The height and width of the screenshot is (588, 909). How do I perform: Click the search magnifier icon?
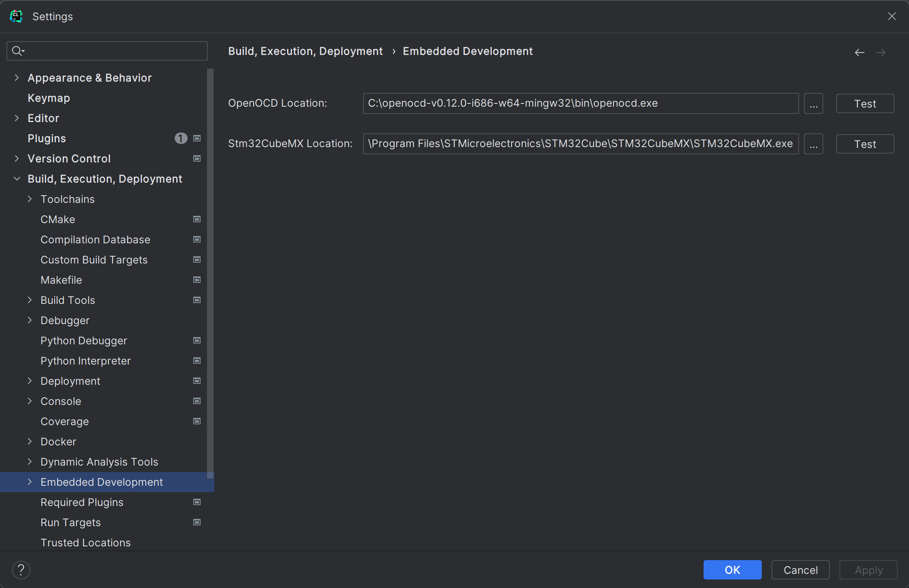pos(18,51)
